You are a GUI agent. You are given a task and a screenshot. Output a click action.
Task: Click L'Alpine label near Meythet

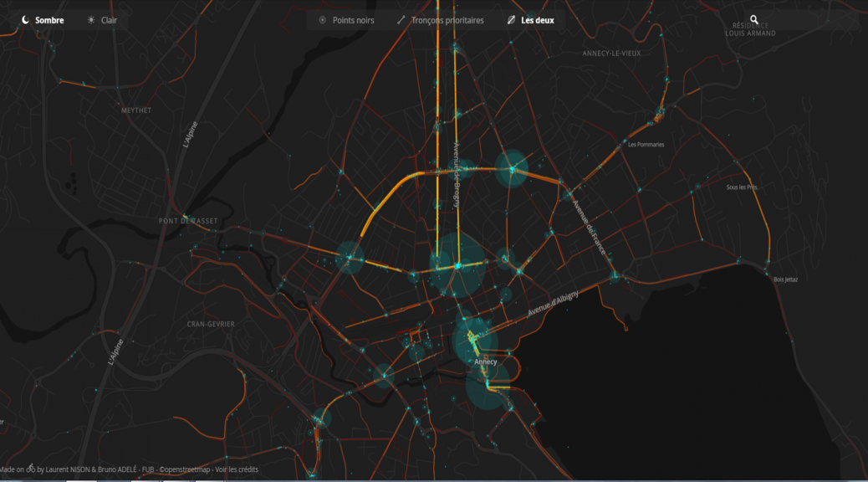[190, 134]
